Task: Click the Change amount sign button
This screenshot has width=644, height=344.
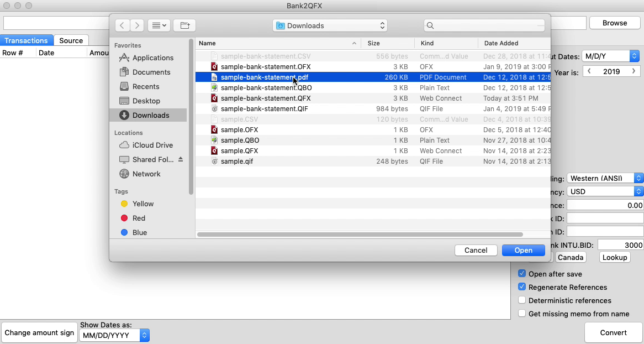Action: coord(39,332)
